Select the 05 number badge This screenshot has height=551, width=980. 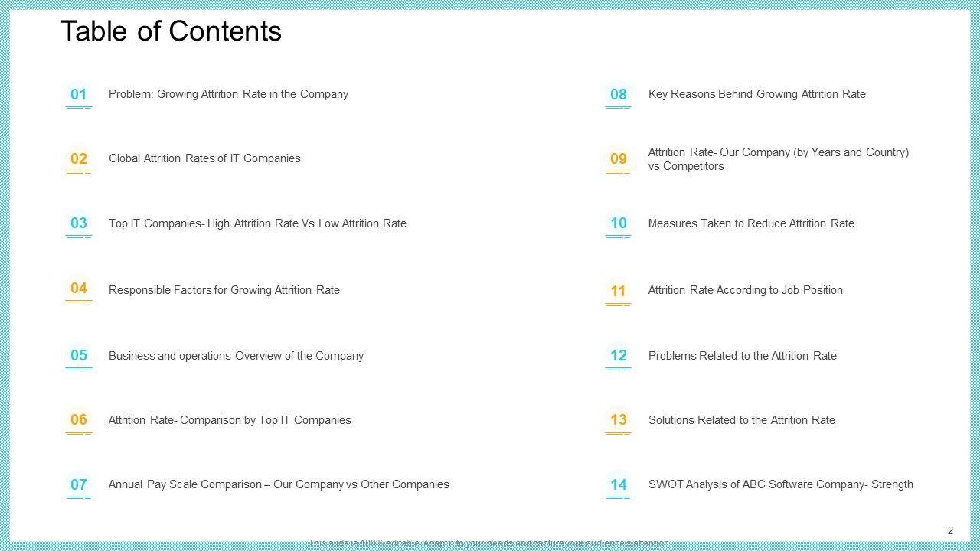(79, 356)
